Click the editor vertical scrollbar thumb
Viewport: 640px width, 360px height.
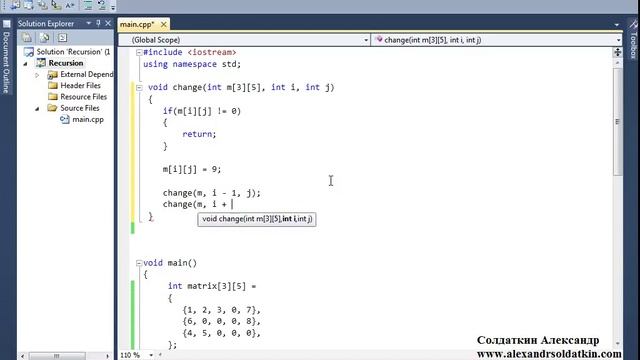[618, 121]
